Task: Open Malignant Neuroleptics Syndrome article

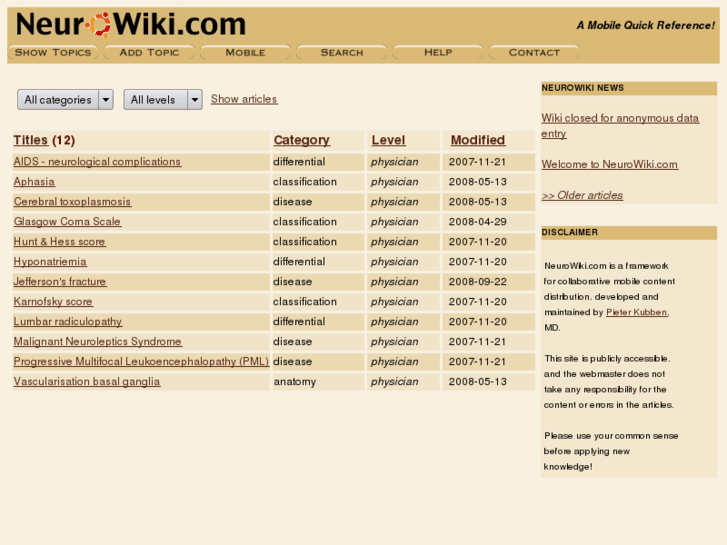Action: 97,341
